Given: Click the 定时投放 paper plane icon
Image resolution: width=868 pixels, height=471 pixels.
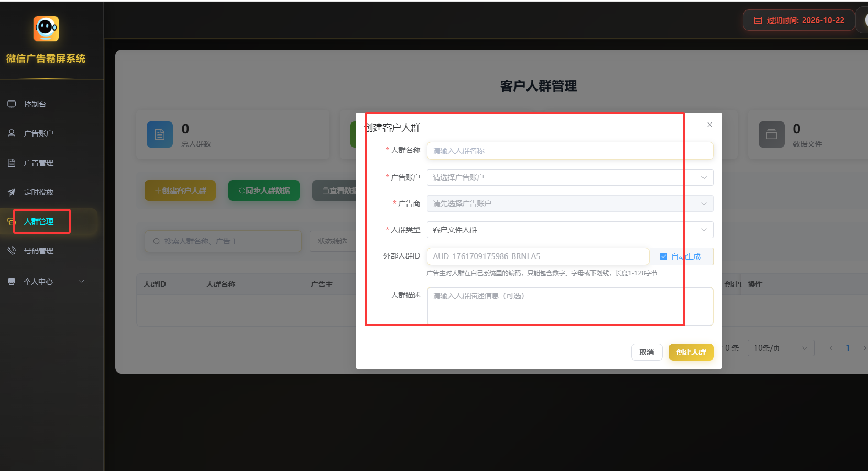Looking at the screenshot, I should [12, 192].
